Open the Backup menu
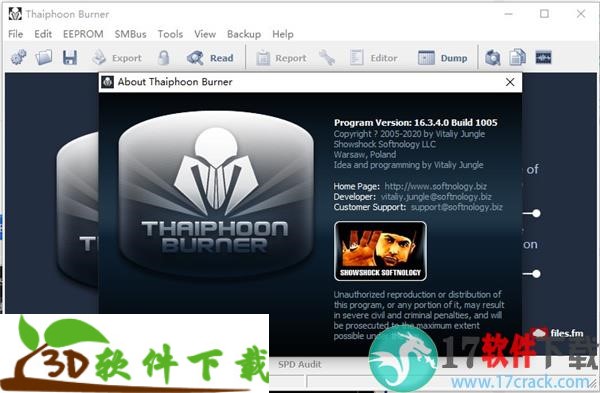 pos(244,34)
